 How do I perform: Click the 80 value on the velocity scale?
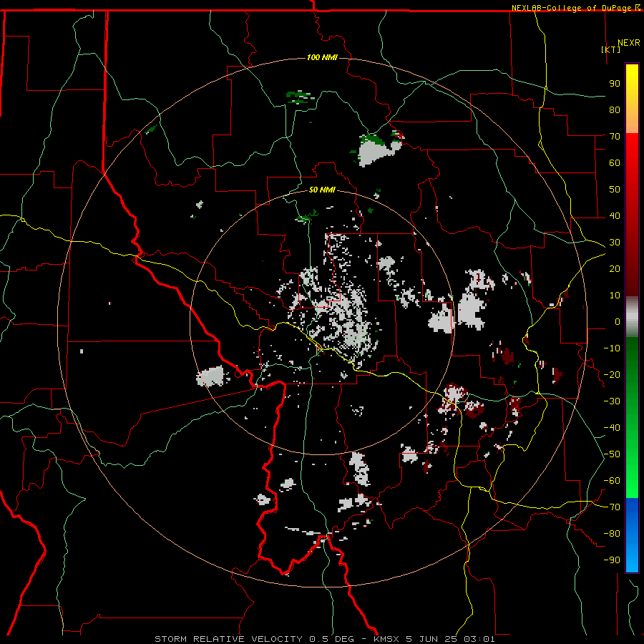click(615, 109)
